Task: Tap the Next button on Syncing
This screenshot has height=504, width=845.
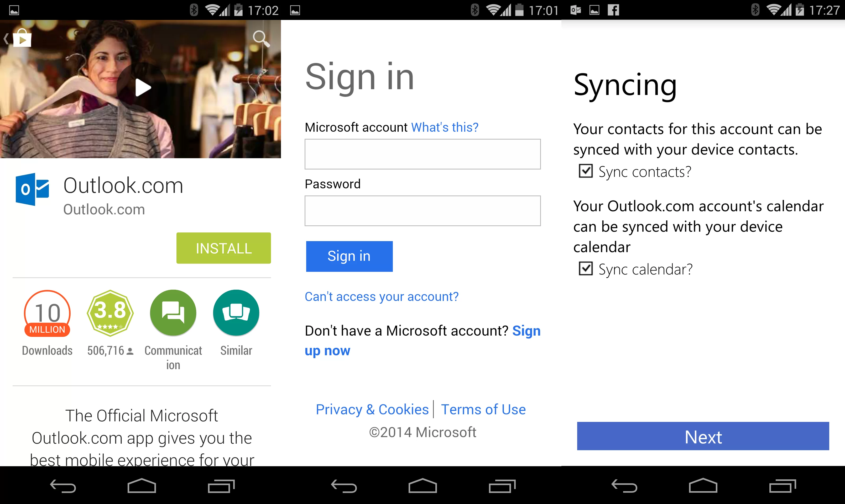Action: pyautogui.click(x=703, y=436)
